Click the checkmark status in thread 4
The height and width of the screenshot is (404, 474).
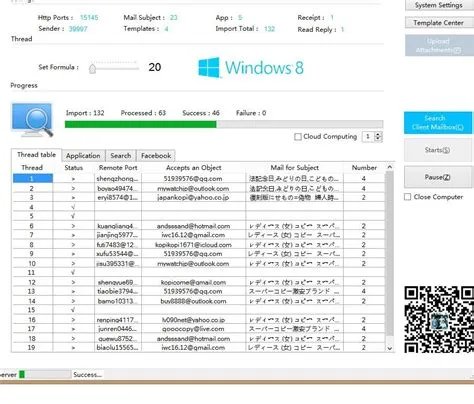[73, 207]
